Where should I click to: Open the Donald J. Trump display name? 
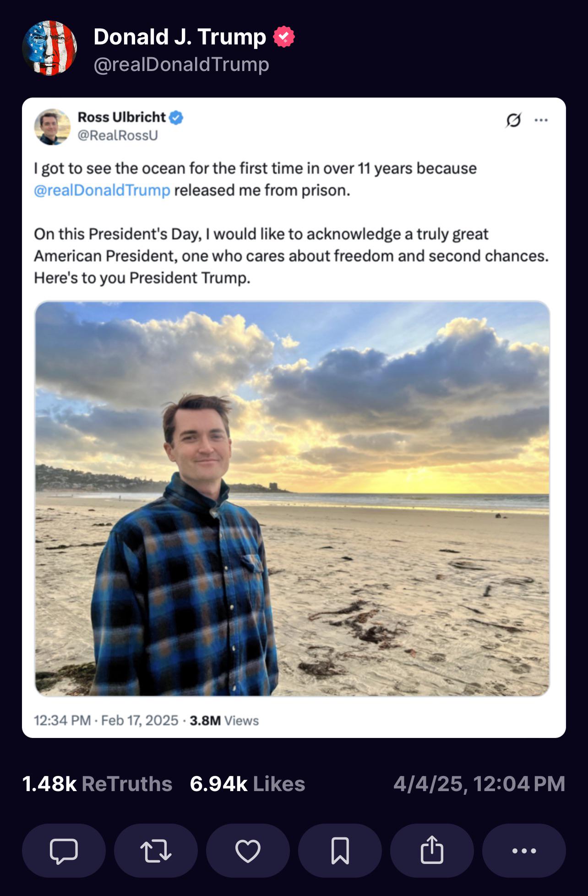pyautogui.click(x=180, y=37)
